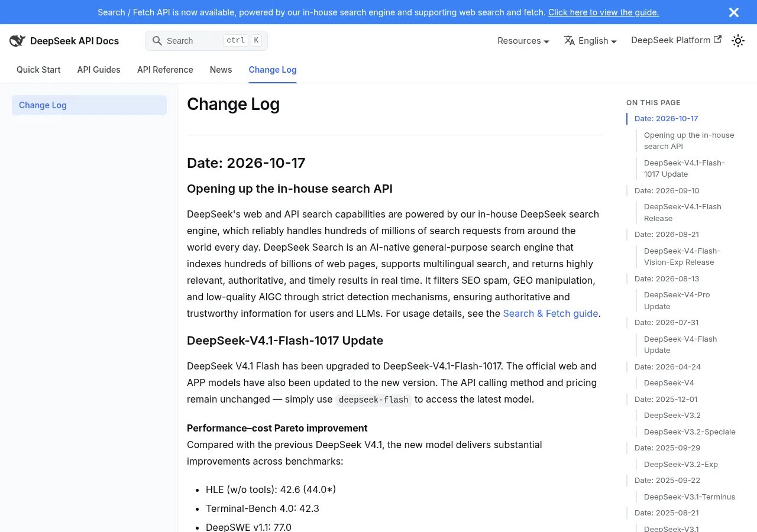Click the 'Terminal-Bench 4.0: 42.3' bullet
The height and width of the screenshot is (532, 757).
point(263,508)
